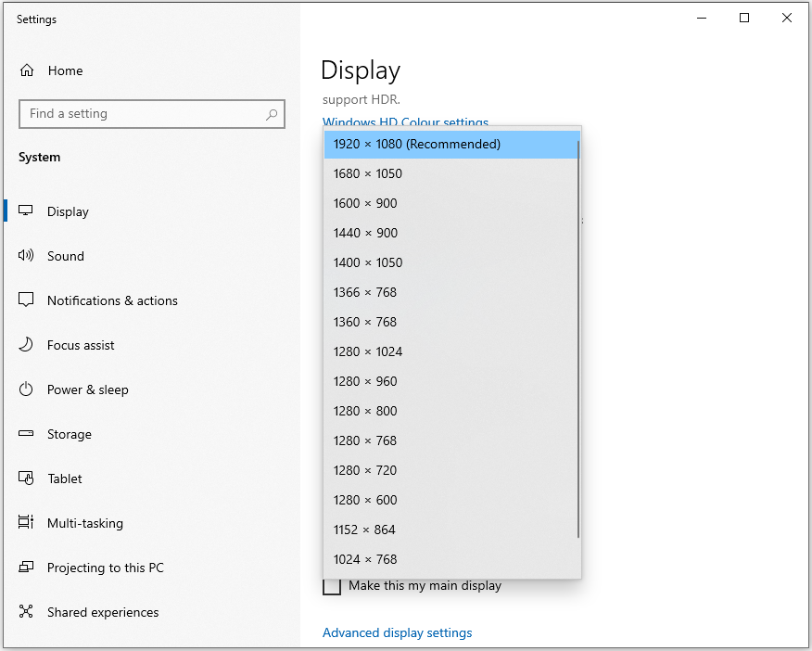
Task: Choose 1400 × 1050 in the dropdown
Action: click(x=451, y=262)
